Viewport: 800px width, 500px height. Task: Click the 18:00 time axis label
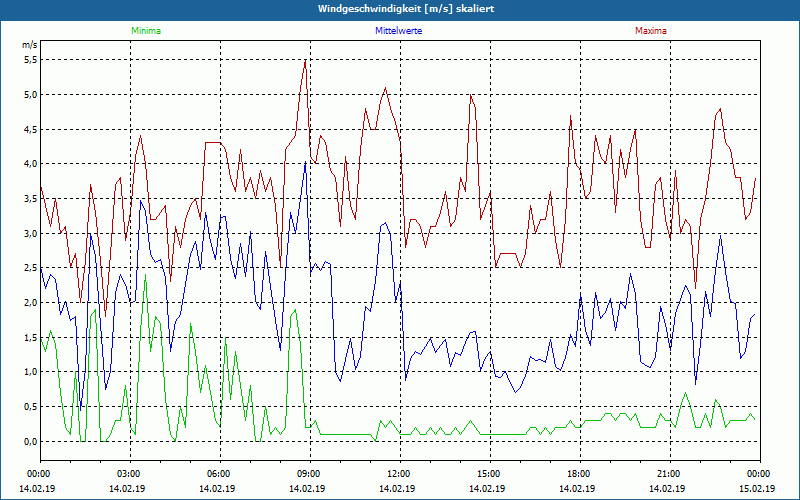tap(577, 474)
